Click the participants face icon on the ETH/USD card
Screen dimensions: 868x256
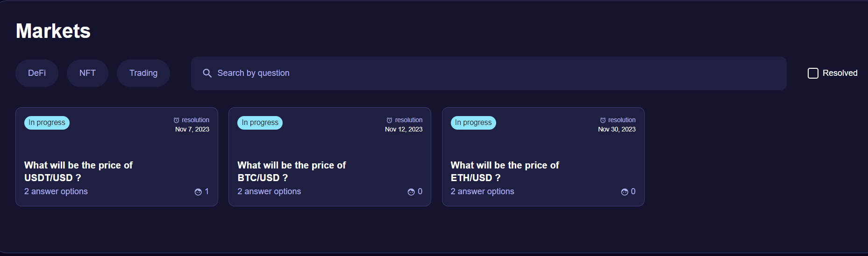[x=625, y=192]
